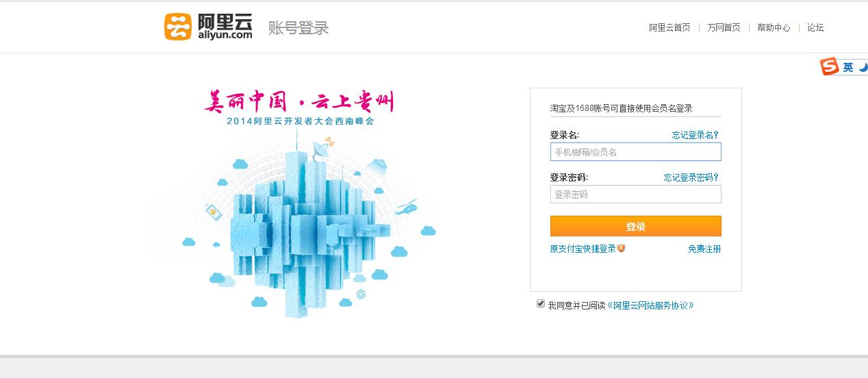The image size is (868, 378).
Task: Uncheck the 我同意并已阅读 agreement checkbox
Action: point(541,303)
